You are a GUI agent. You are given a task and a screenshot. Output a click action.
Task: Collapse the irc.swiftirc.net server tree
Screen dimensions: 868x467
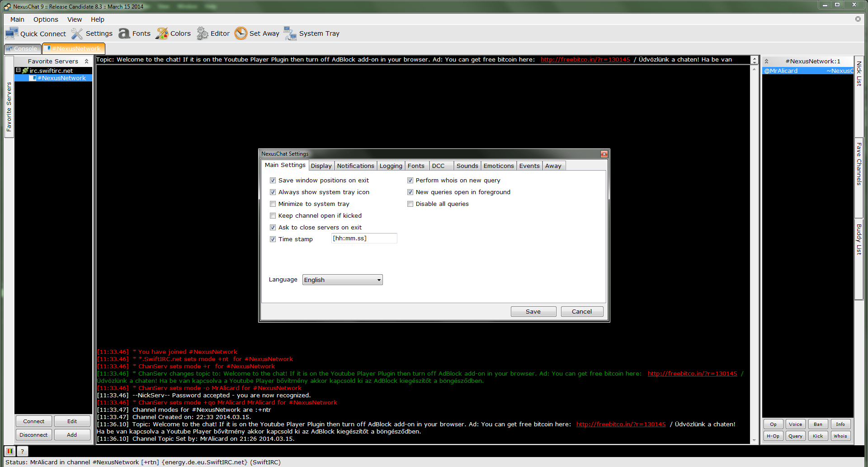[x=19, y=71]
